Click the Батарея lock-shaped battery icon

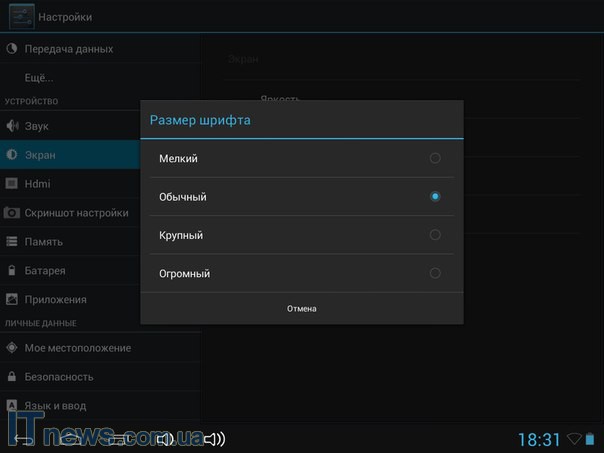(x=12, y=271)
